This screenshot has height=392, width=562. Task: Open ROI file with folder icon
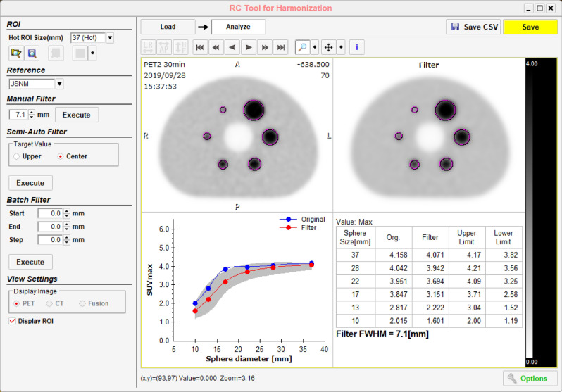[16, 53]
